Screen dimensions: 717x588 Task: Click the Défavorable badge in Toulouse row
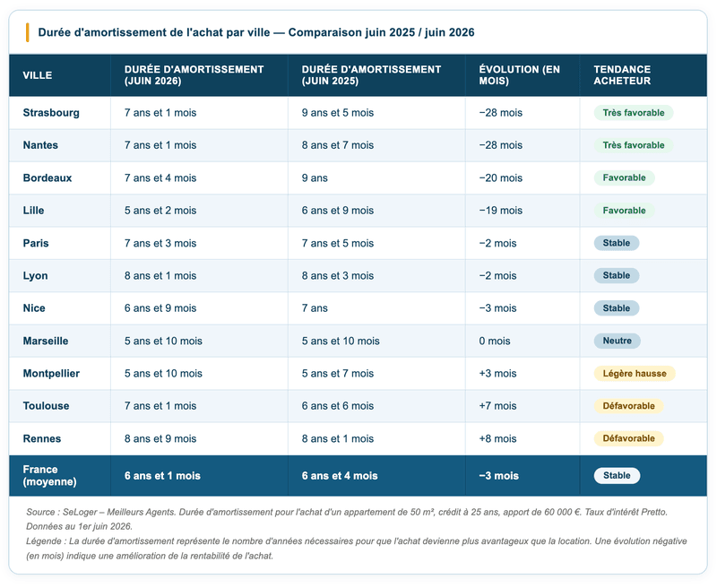[x=629, y=406]
